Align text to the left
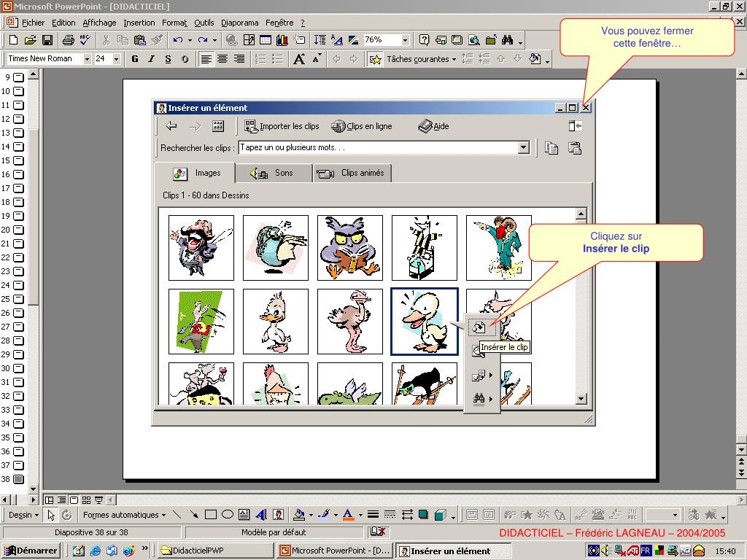Viewport: 747px width, 560px height. pyautogui.click(x=206, y=59)
